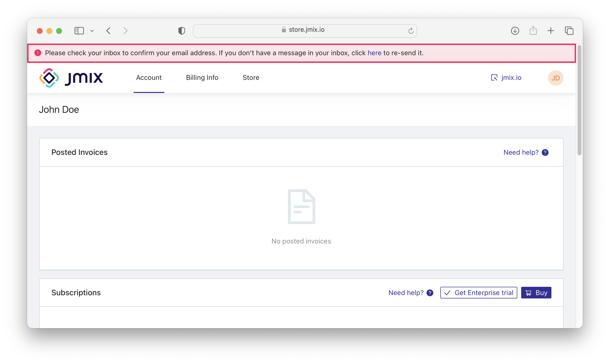Open the Store navigation item

[x=251, y=77]
